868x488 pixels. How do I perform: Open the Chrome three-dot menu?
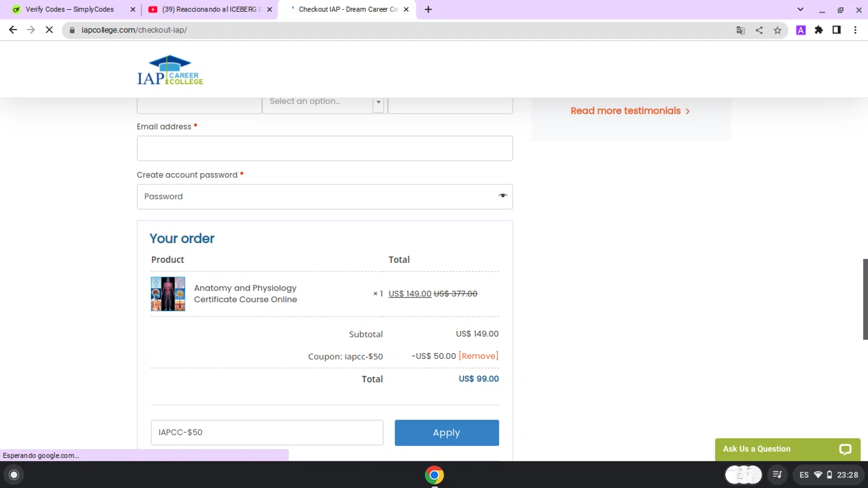[x=855, y=30]
